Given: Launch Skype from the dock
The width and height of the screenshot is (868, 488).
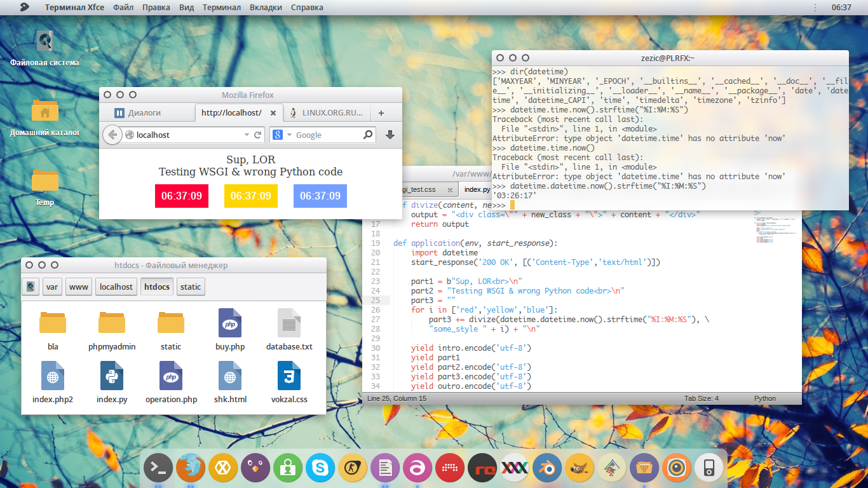Looking at the screenshot, I should point(320,469).
